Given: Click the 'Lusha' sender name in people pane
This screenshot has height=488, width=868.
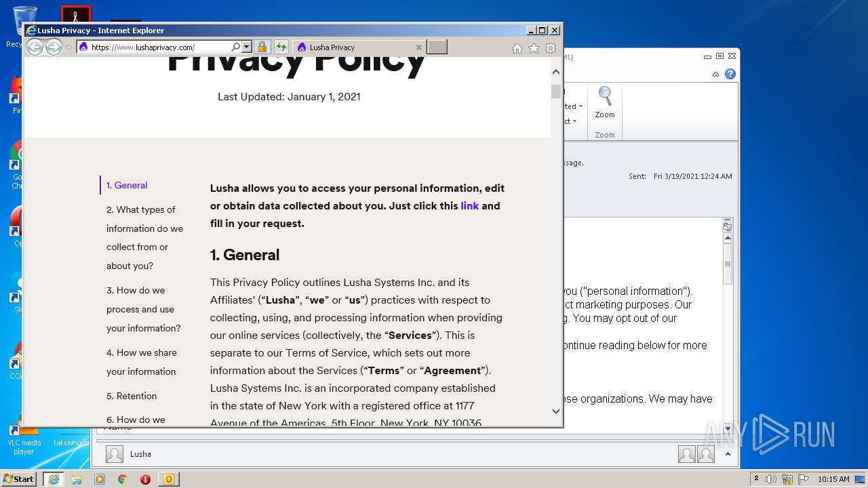Looking at the screenshot, I should pyautogui.click(x=140, y=454).
